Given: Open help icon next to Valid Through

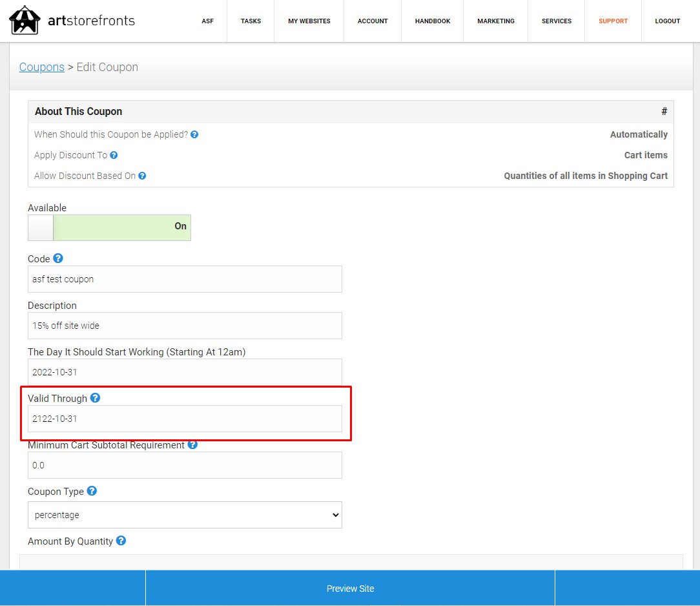Looking at the screenshot, I should click(95, 397).
